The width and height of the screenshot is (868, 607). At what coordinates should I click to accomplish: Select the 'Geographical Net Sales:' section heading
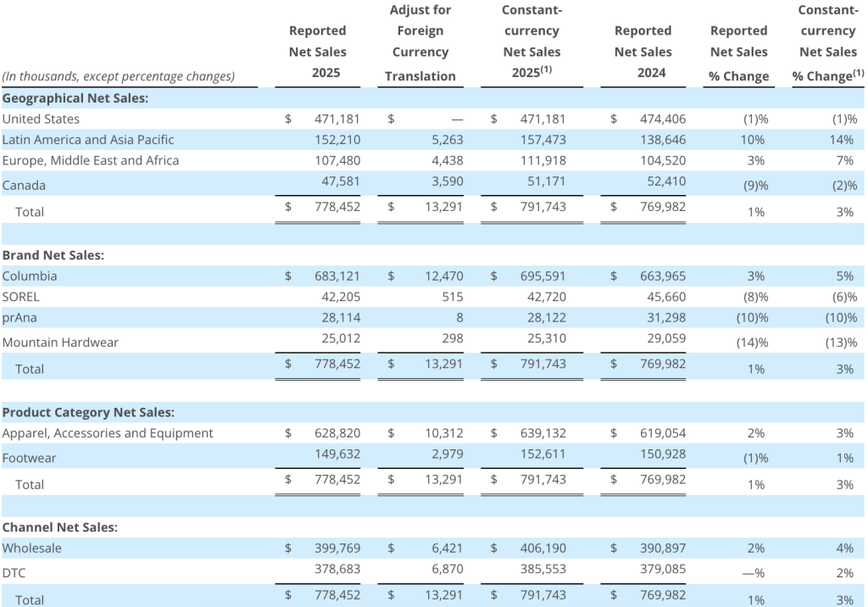coord(75,98)
